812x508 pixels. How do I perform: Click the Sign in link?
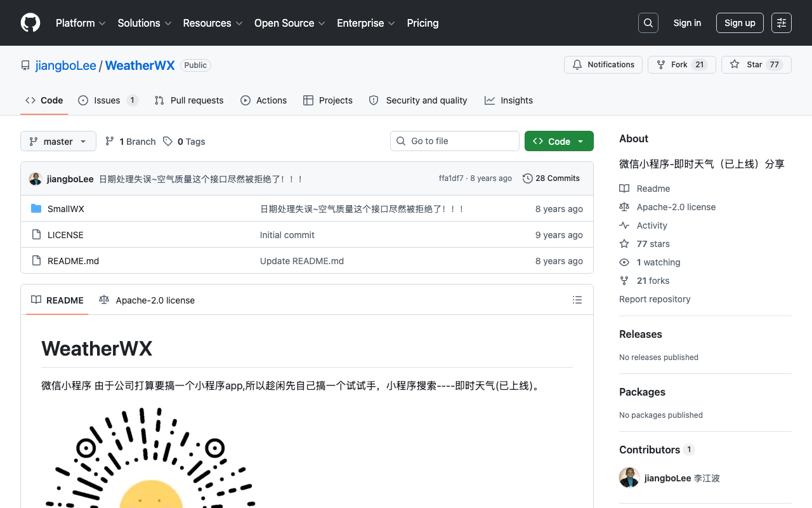coord(687,23)
